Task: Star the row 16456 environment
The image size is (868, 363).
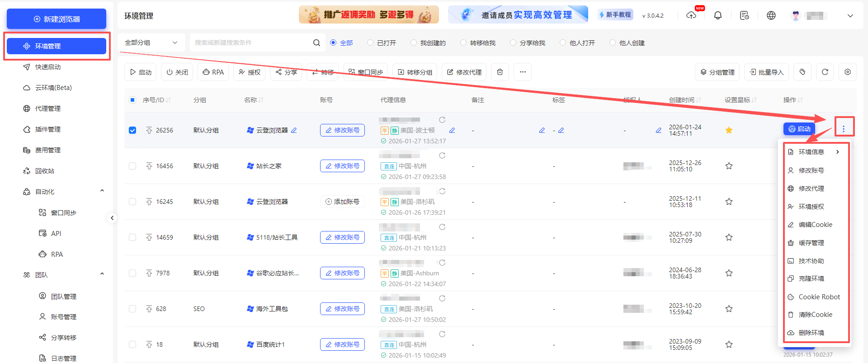Action: pos(729,166)
